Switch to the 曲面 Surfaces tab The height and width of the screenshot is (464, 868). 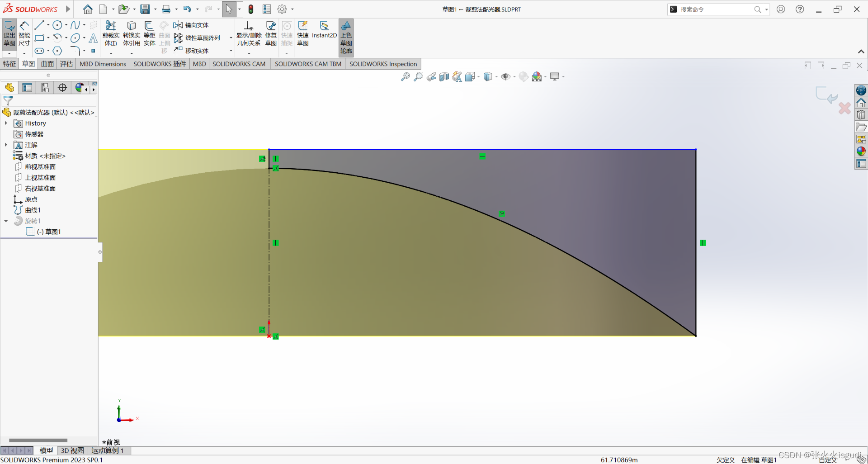47,64
